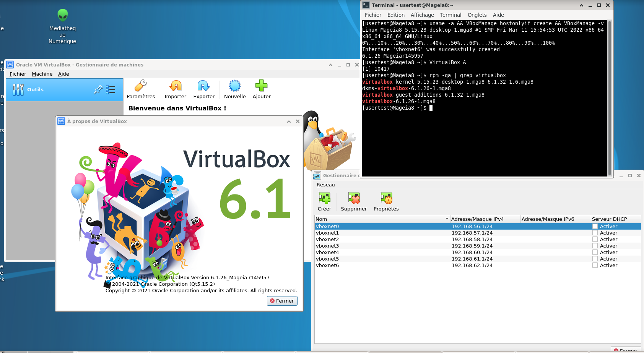Click Serveur DHCP column header
This screenshot has width=644, height=353.
(616, 219)
